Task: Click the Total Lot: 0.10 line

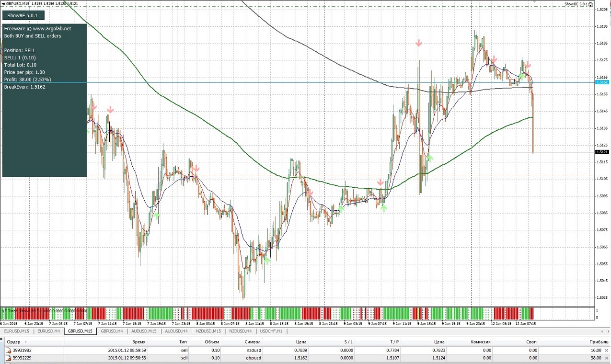Action: [x=20, y=65]
